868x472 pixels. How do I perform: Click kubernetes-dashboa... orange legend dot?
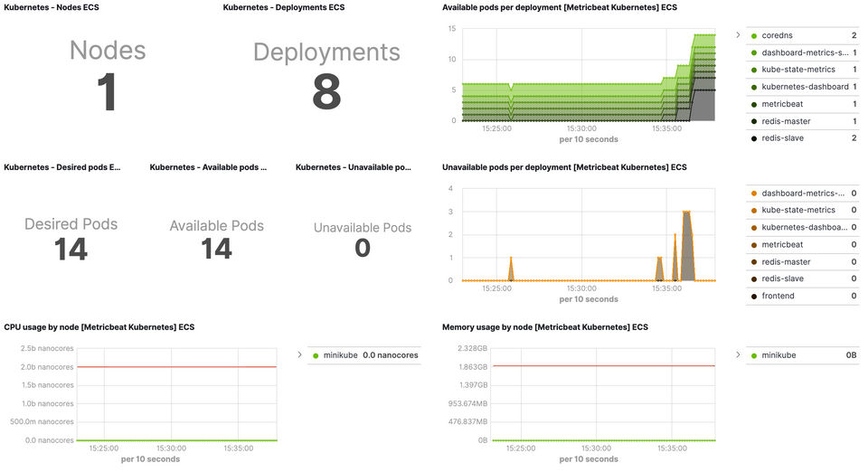[753, 228]
